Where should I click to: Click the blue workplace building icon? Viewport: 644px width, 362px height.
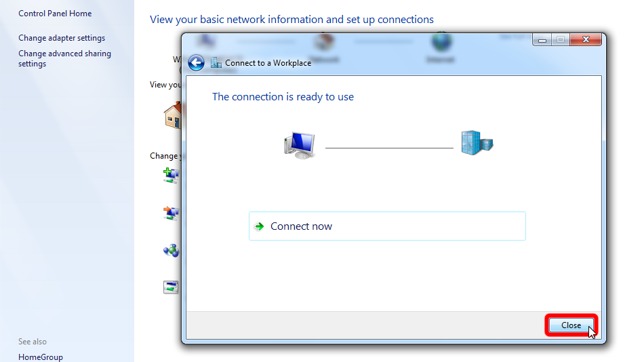(x=477, y=143)
